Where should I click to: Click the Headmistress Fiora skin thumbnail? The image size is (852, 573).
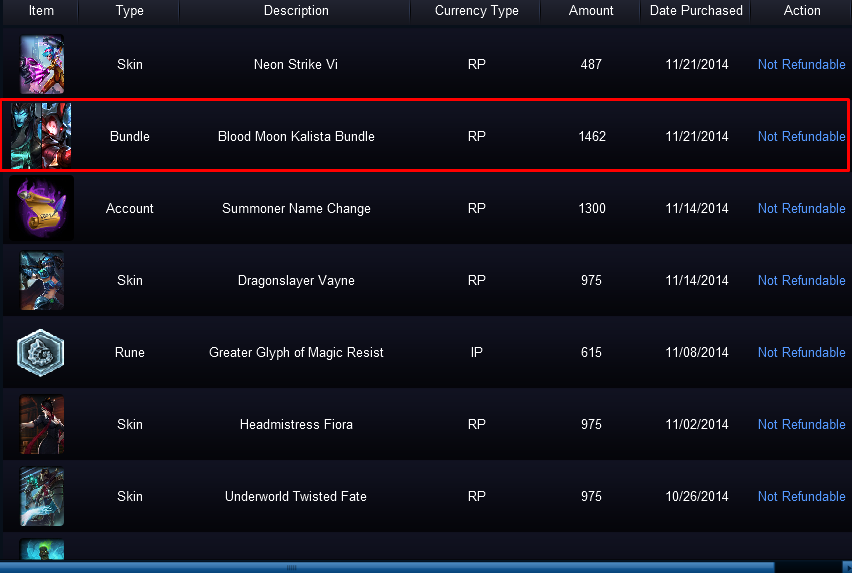pos(42,424)
